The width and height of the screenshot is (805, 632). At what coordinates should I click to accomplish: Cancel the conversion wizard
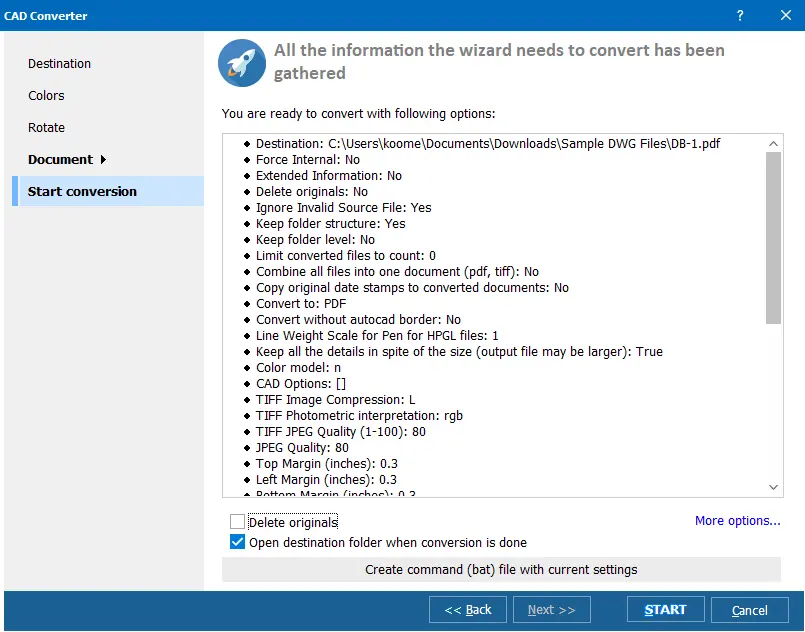[750, 609]
